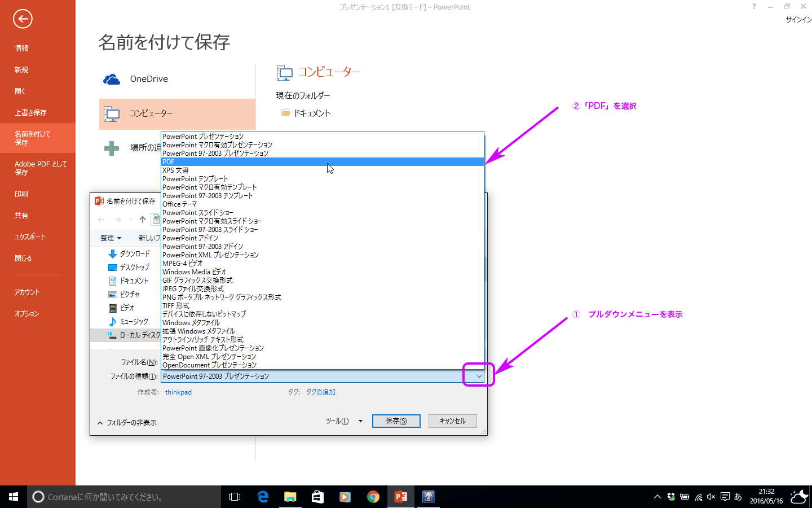Open the media player taskbar icon
812x508 pixels.
[345, 497]
